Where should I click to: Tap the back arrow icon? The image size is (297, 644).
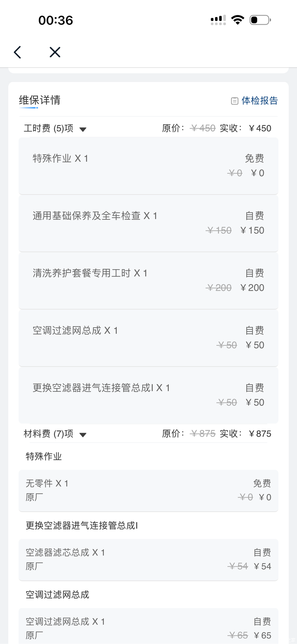(x=17, y=52)
